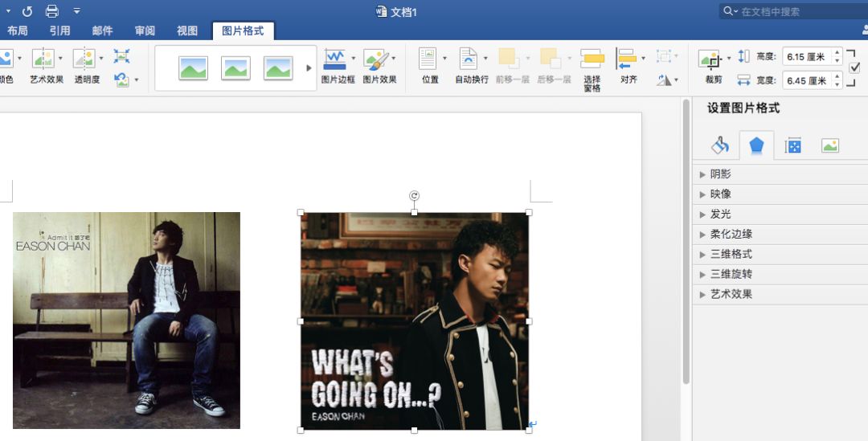Apply the third picture style thumbnail
The height and width of the screenshot is (441, 868).
click(278, 68)
